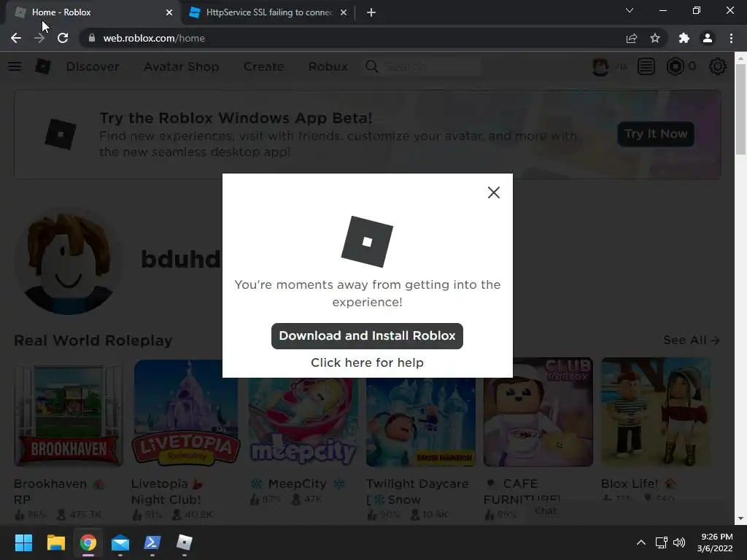The height and width of the screenshot is (560, 747).
Task: View site security lock info
Action: [91, 38]
